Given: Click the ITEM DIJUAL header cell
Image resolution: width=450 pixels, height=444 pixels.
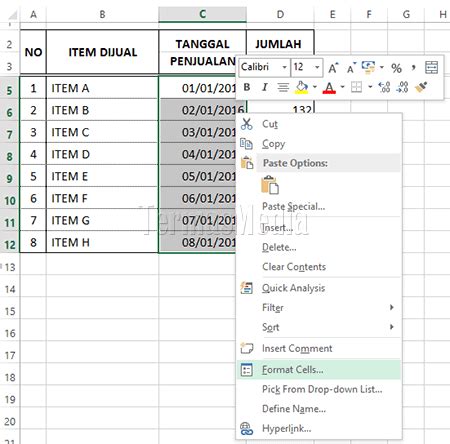Looking at the screenshot, I should coord(102,52).
